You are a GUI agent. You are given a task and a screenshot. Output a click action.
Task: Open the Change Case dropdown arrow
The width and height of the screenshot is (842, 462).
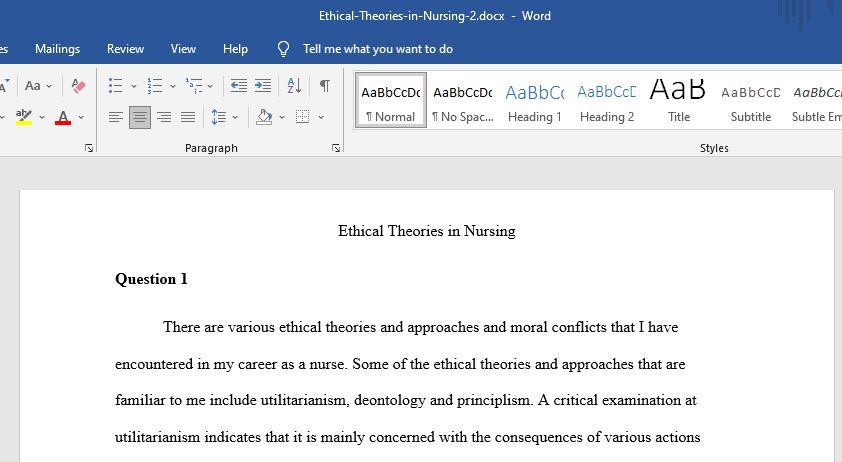(x=49, y=86)
